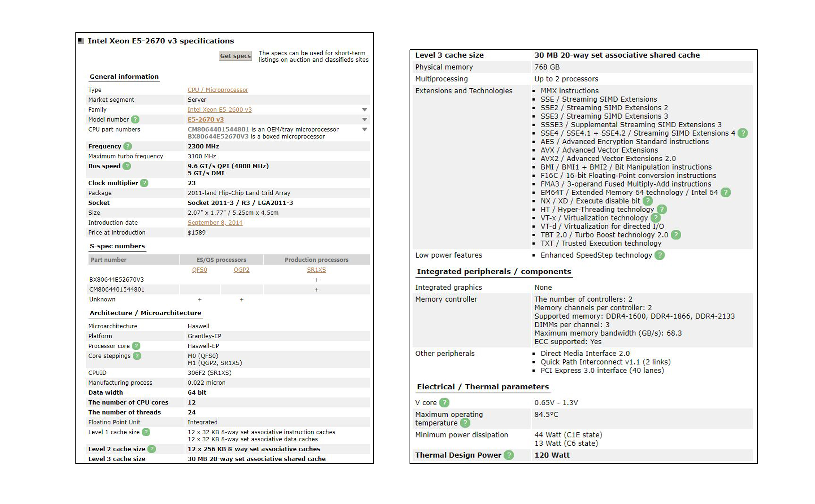Screen dimensions: 815x504
Task: Click the help icon beside Processor core
Action: point(136,346)
